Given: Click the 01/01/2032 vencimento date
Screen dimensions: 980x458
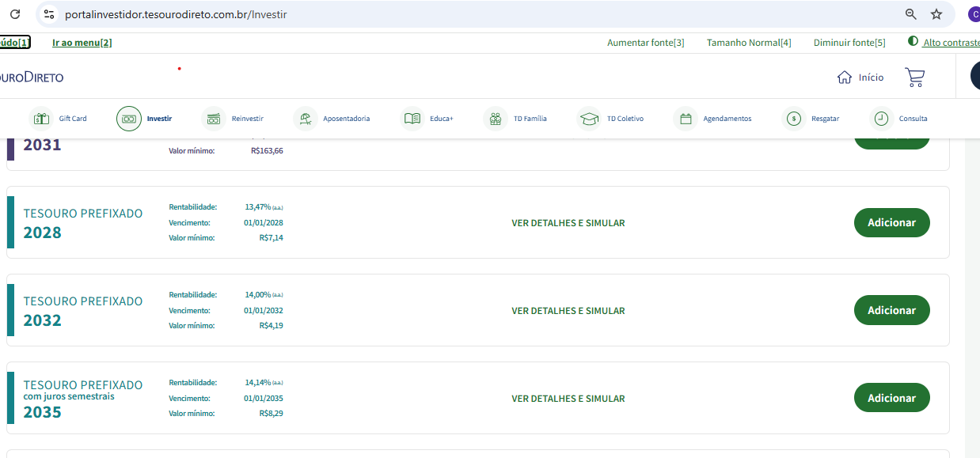Looking at the screenshot, I should pos(264,311).
